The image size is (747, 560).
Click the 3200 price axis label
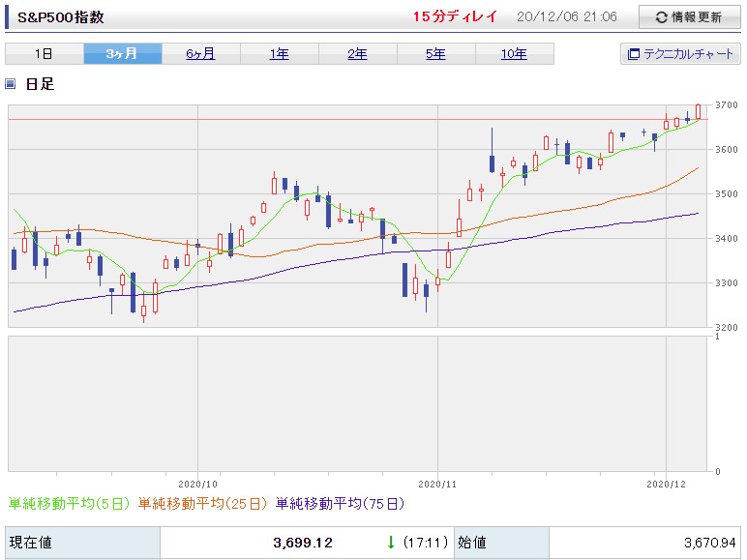727,328
